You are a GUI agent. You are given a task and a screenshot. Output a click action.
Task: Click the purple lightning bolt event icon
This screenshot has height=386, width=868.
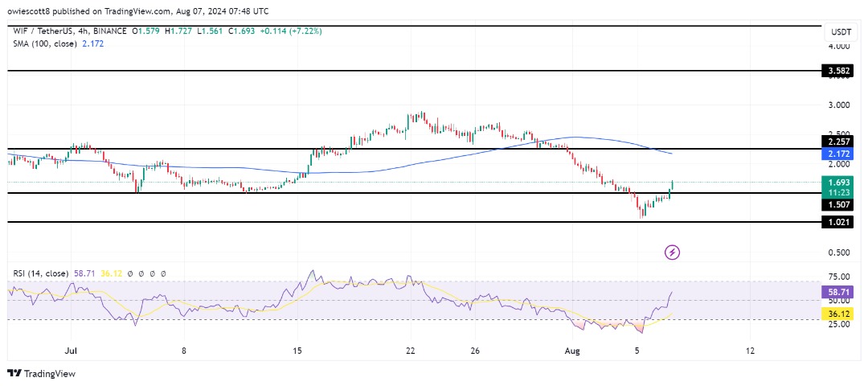tap(672, 253)
